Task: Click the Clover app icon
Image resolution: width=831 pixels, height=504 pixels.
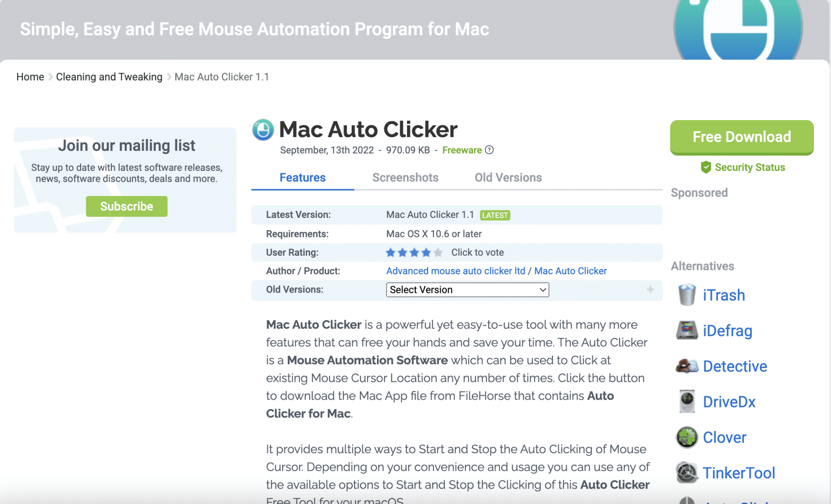Action: tap(686, 437)
